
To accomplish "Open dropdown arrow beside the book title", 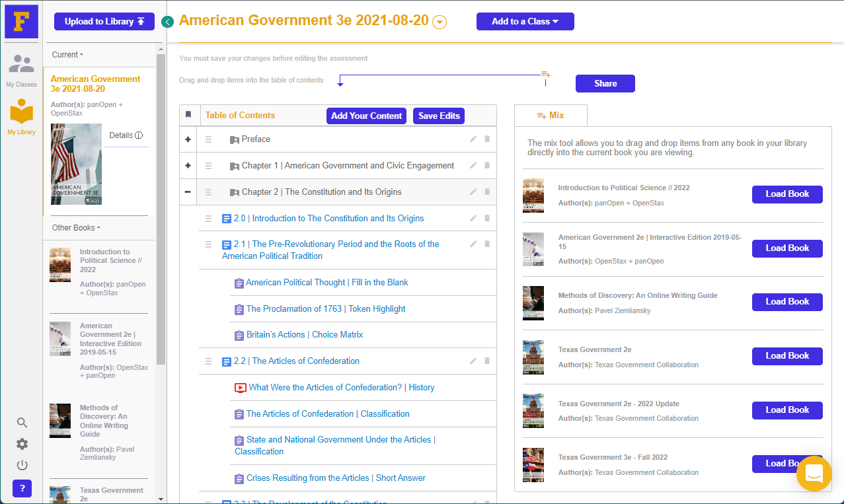I will (440, 22).
